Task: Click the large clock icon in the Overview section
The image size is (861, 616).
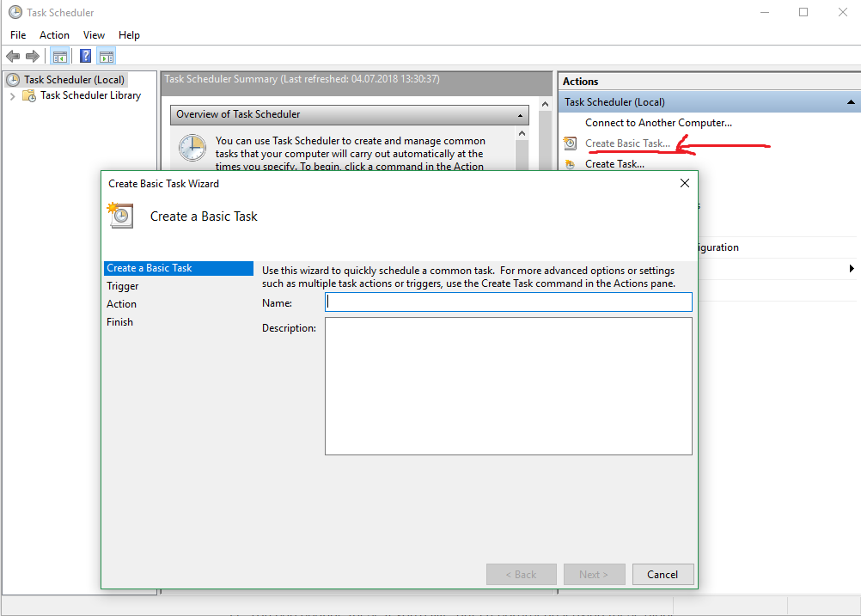Action: (x=192, y=148)
